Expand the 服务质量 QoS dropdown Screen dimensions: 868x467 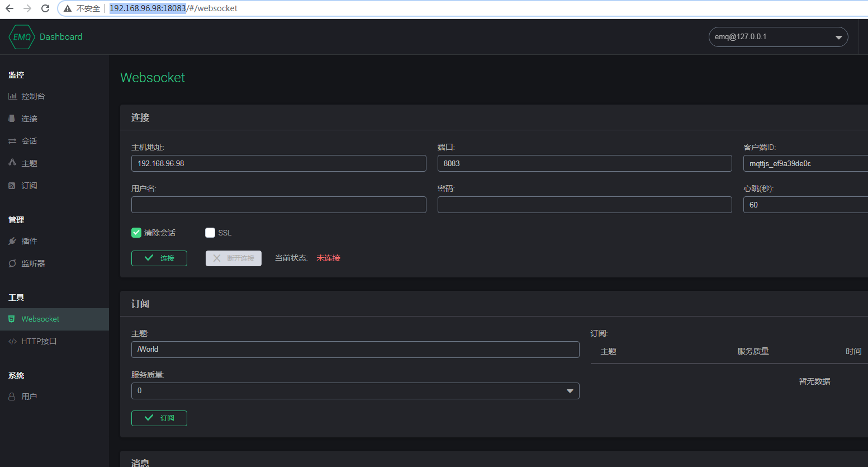point(355,390)
